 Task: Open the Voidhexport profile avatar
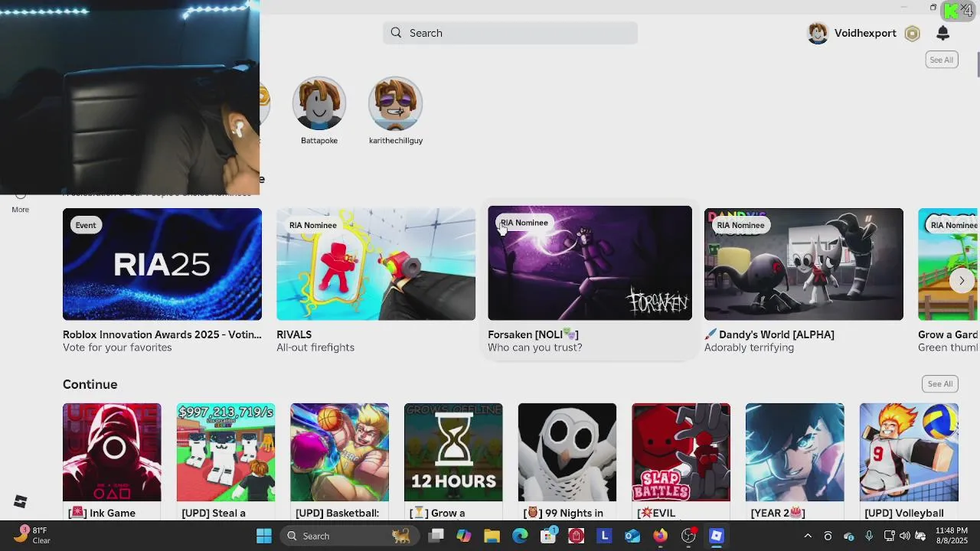818,33
